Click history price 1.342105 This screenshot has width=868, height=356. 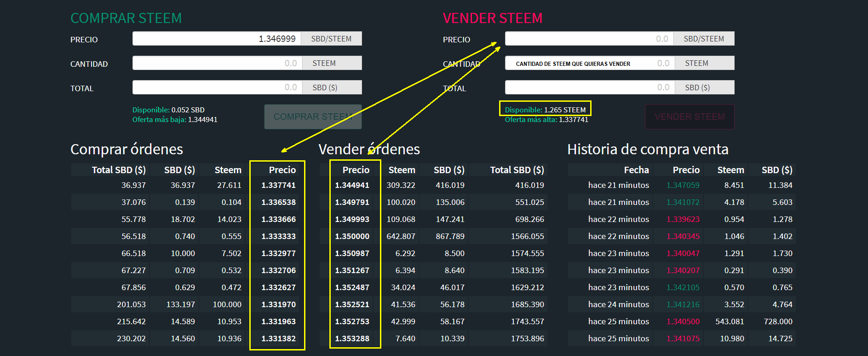[x=683, y=287]
